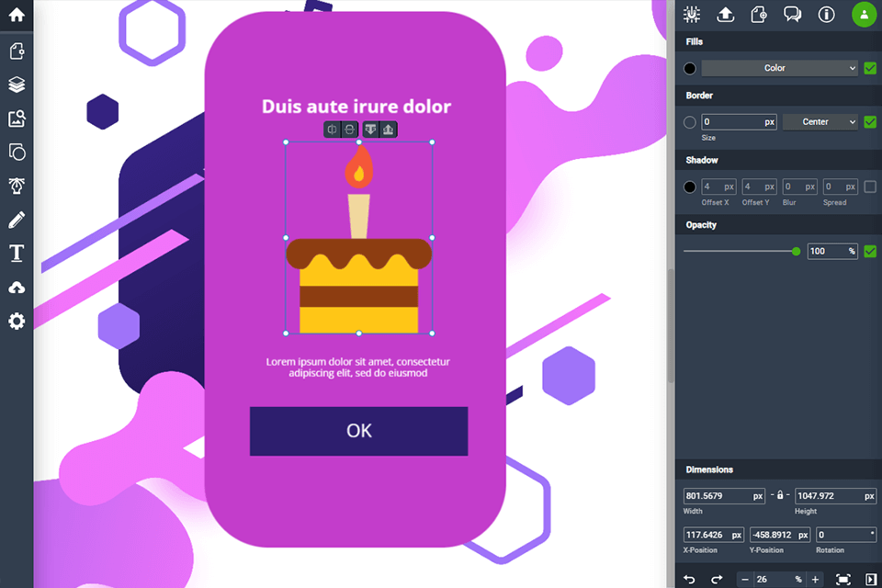Flip the selected cake horizontally

click(x=333, y=130)
